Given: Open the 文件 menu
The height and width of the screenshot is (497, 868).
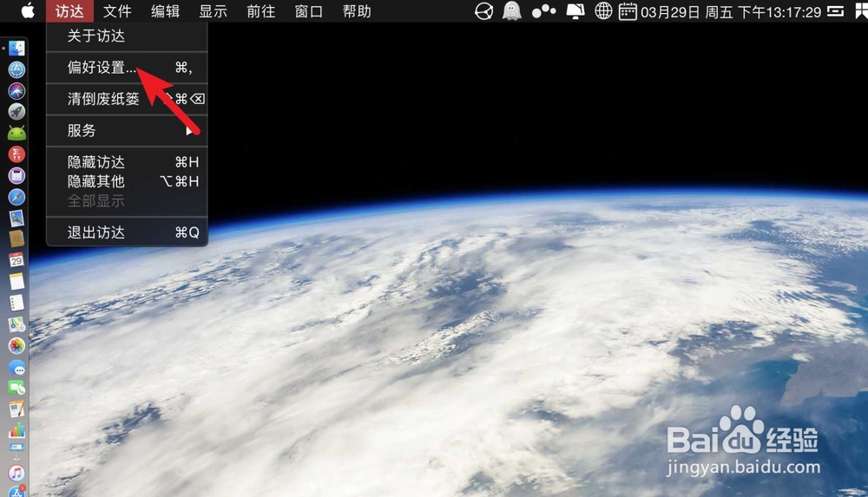Looking at the screenshot, I should click(117, 11).
